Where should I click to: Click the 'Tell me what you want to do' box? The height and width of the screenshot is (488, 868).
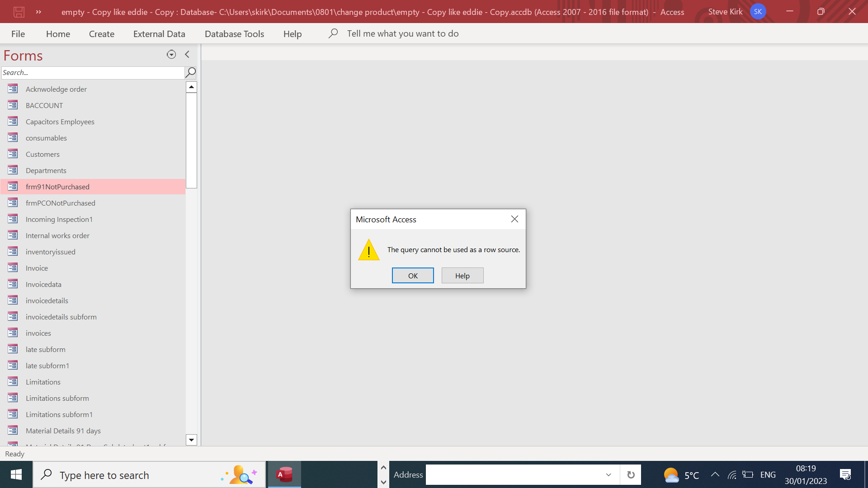pos(403,33)
